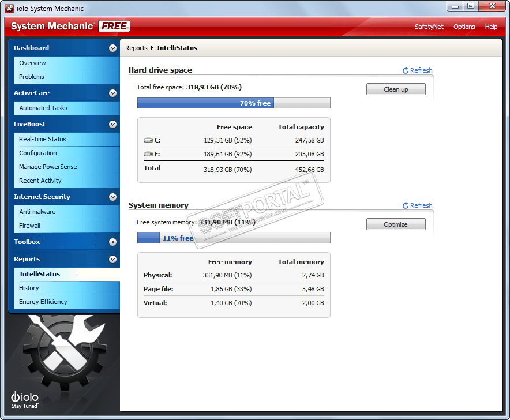510x420 pixels.
Task: Click the Optimize button
Action: pos(396,224)
